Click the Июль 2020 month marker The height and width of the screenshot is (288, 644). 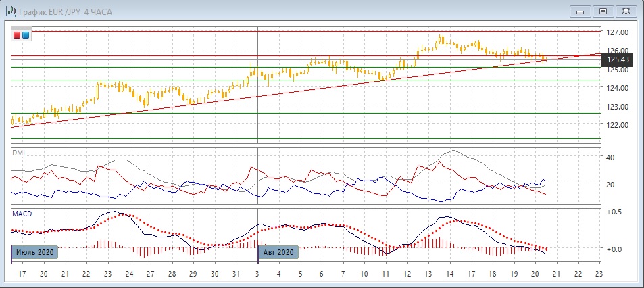point(34,252)
